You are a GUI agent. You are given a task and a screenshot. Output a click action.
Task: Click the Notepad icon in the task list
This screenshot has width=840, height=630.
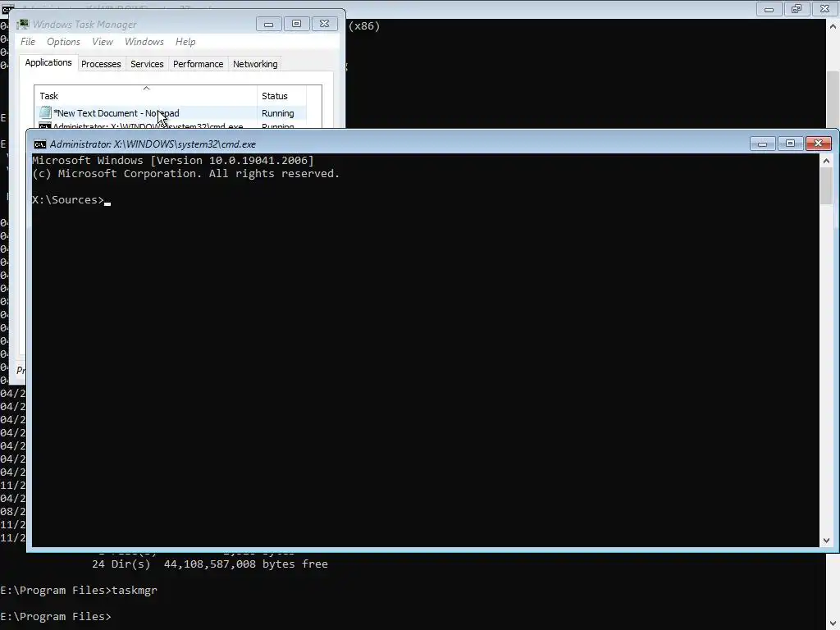click(x=45, y=113)
